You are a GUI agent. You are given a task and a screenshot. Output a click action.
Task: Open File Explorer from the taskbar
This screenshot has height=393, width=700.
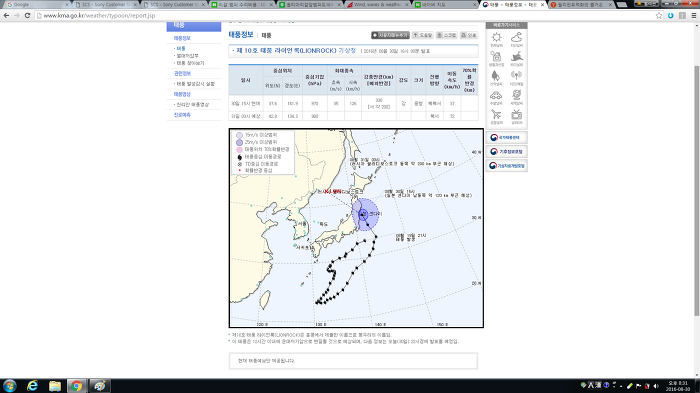tap(54, 385)
